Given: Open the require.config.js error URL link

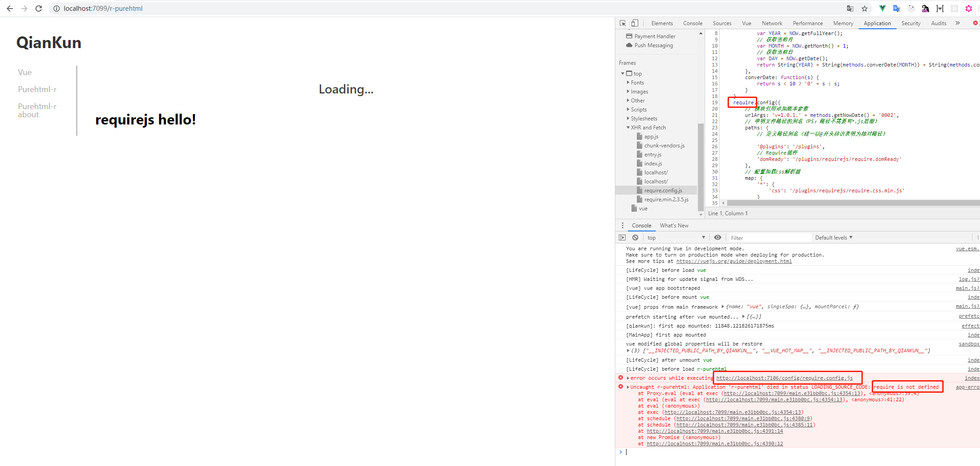Looking at the screenshot, I should [x=784, y=378].
